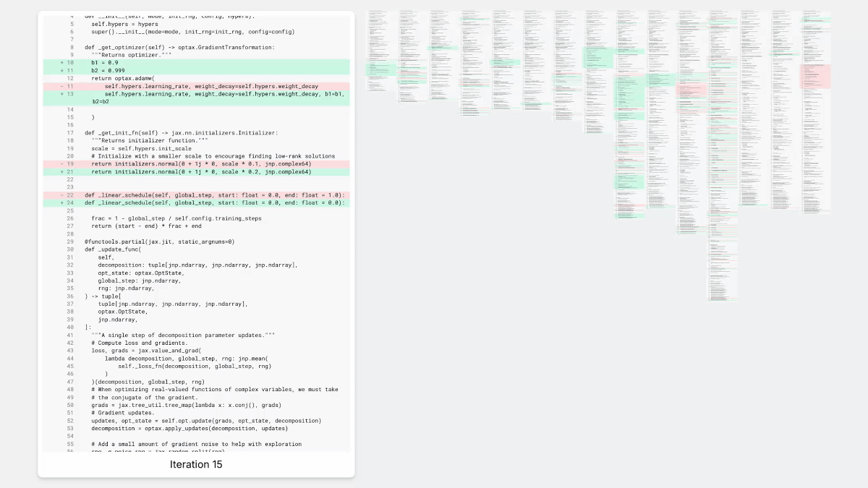The width and height of the screenshot is (868, 488).
Task: Click the added initializers.normal line with scale * 0.2
Action: pos(196,172)
